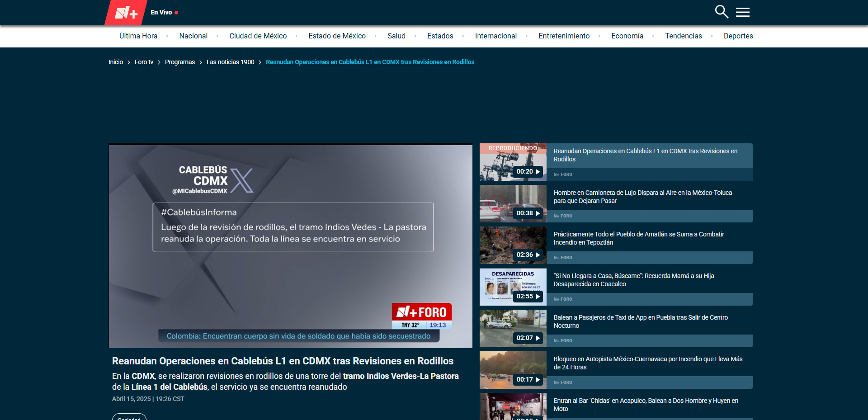Viewport: 868px width, 420px height.
Task: Open the Desaparecidas Coacalco video thumbnail
Action: [513, 287]
